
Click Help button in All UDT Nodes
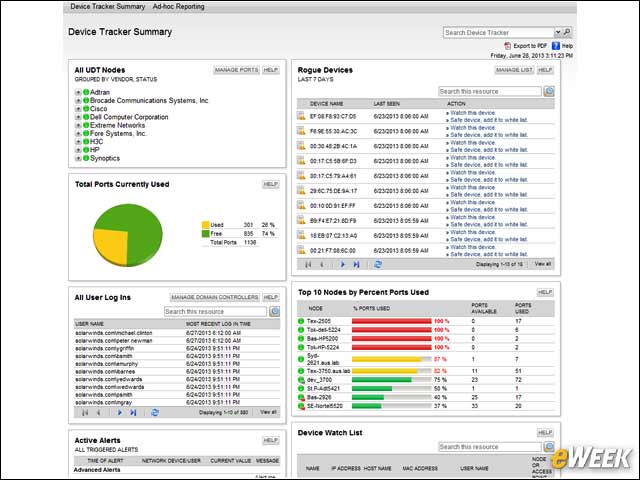(x=271, y=70)
